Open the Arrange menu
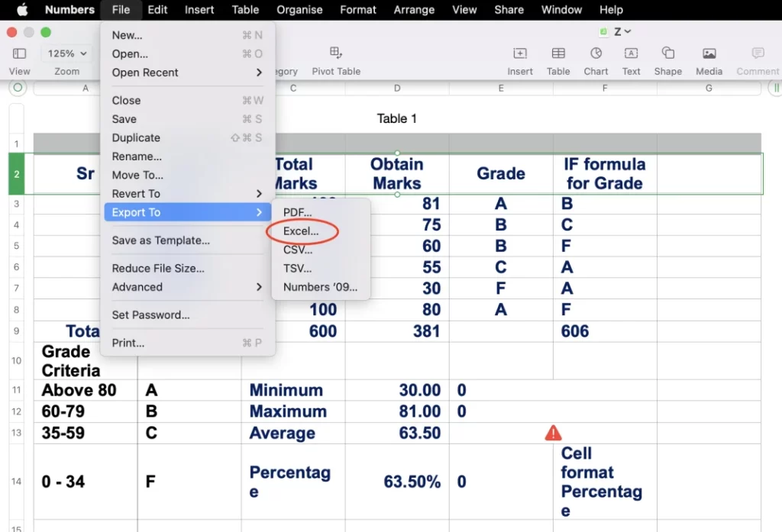 tap(414, 9)
